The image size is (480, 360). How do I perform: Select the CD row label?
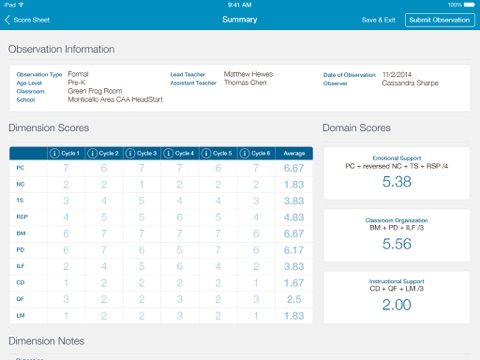20,282
